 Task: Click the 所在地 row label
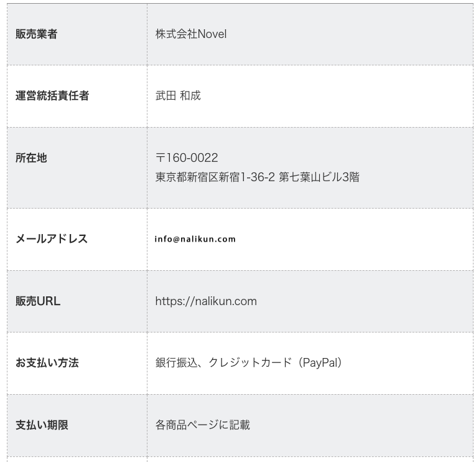pyautogui.click(x=31, y=158)
